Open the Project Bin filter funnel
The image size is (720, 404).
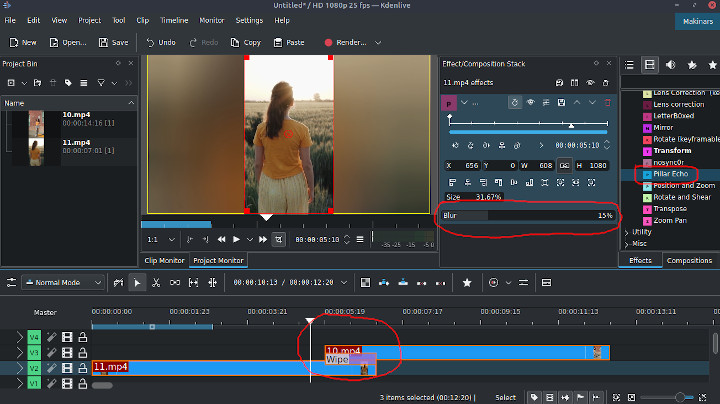101,83
